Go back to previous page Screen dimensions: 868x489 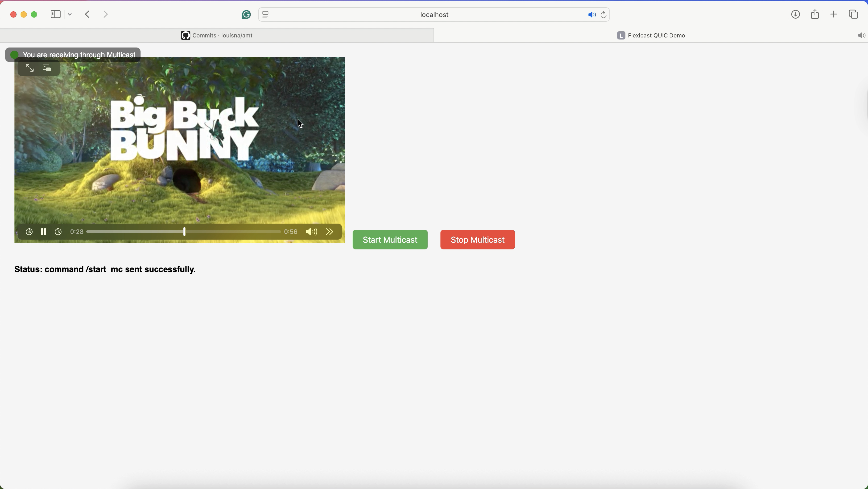tap(88, 14)
